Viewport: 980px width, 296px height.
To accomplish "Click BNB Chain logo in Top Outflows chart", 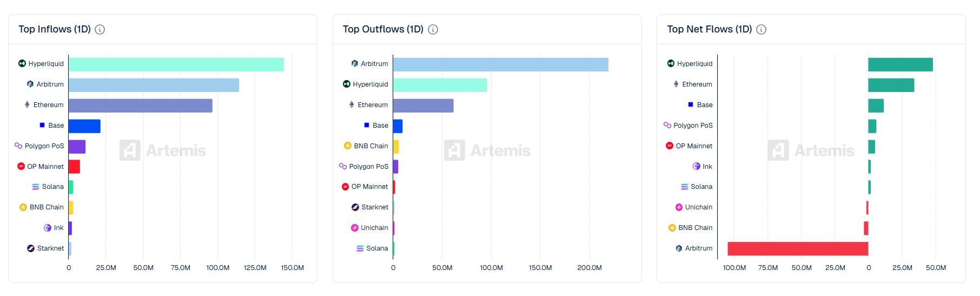I will pos(348,146).
